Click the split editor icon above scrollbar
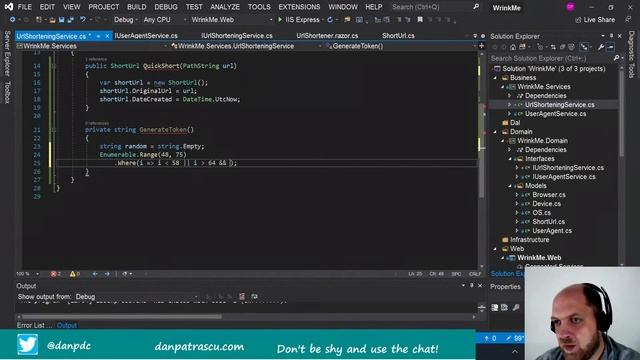Screen dimensions: 640x360 pos(482,46)
